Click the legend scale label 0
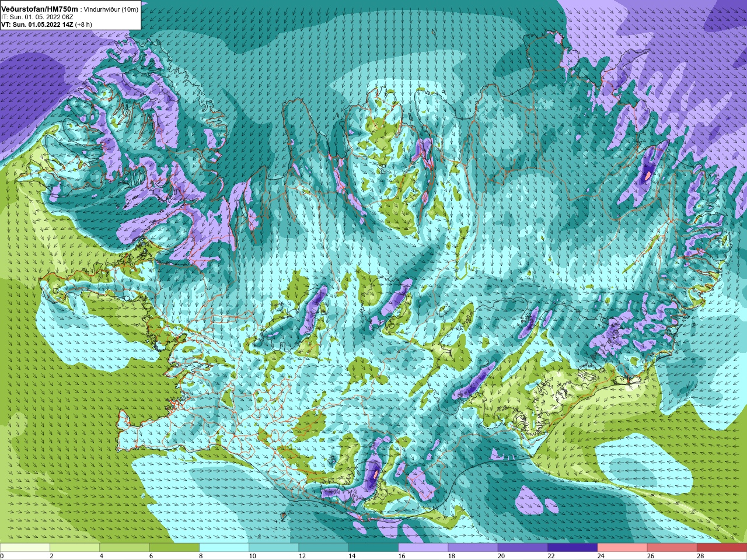 coord(2,556)
